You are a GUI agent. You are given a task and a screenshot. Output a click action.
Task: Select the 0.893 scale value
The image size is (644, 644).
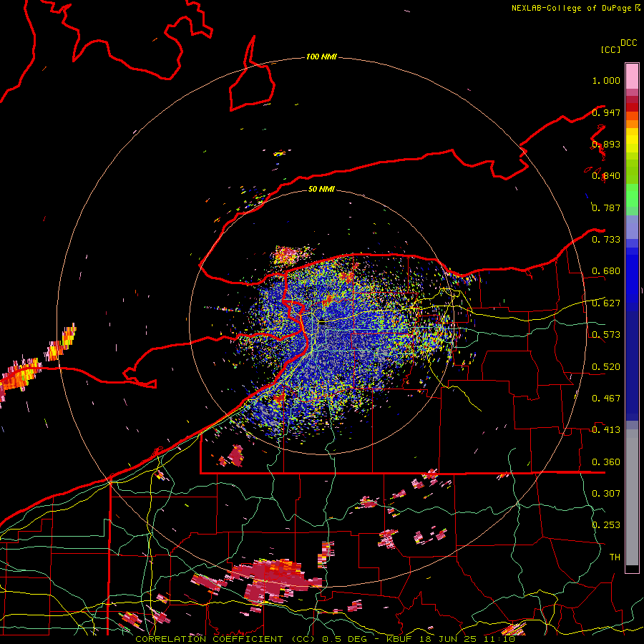click(606, 144)
